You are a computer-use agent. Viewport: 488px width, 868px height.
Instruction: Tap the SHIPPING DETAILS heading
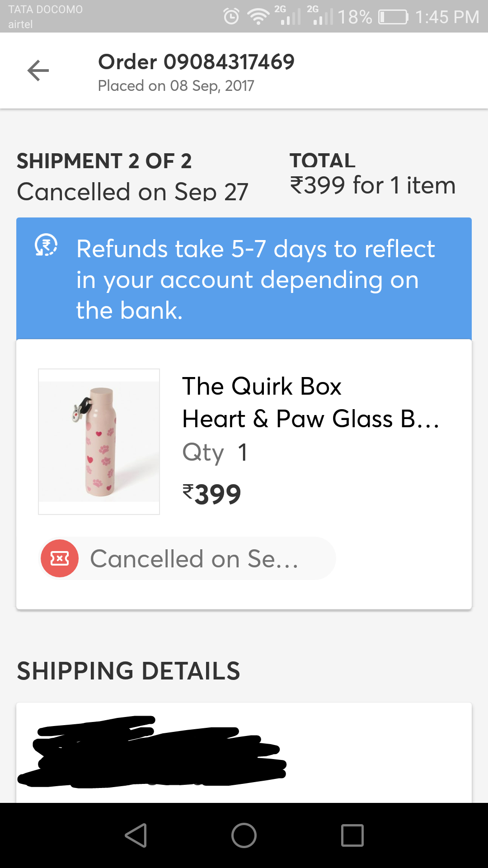[128, 671]
